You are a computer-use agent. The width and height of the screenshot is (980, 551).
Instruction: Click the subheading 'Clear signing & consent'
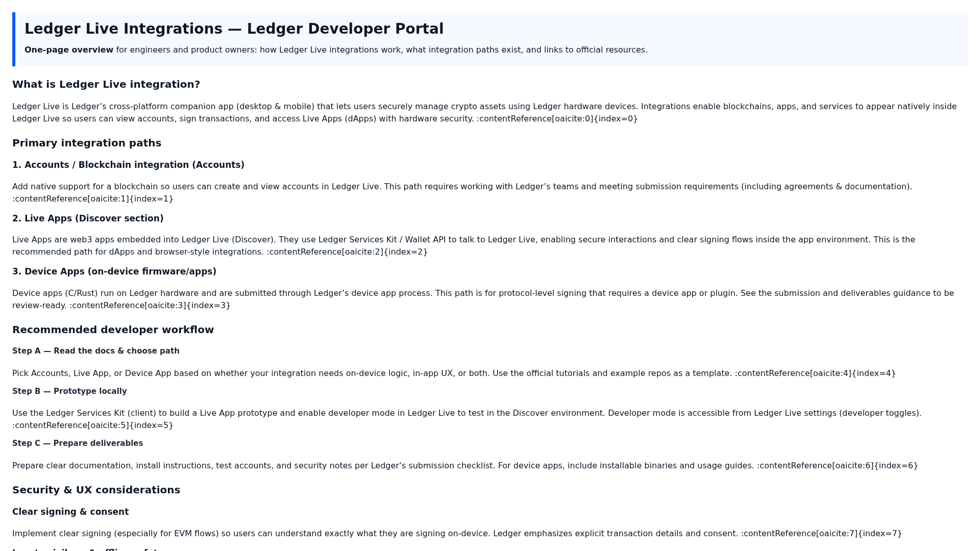pos(70,512)
